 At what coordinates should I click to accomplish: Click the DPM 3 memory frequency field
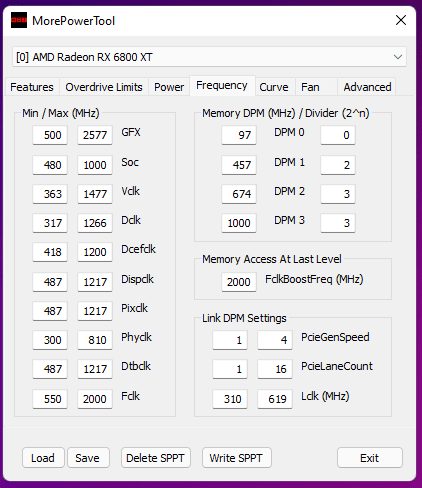pos(239,223)
